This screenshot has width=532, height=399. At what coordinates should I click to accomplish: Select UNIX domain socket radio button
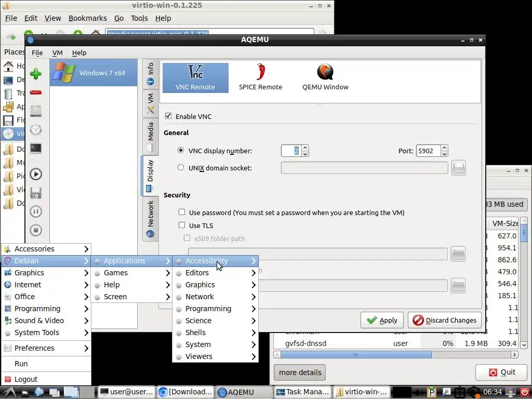point(181,168)
